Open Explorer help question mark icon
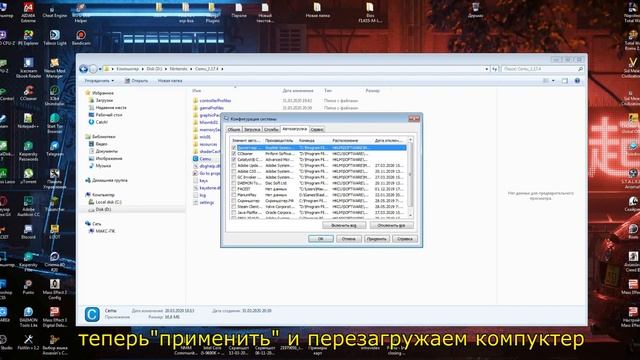Viewport: 640px width, 360px height. 577,81
